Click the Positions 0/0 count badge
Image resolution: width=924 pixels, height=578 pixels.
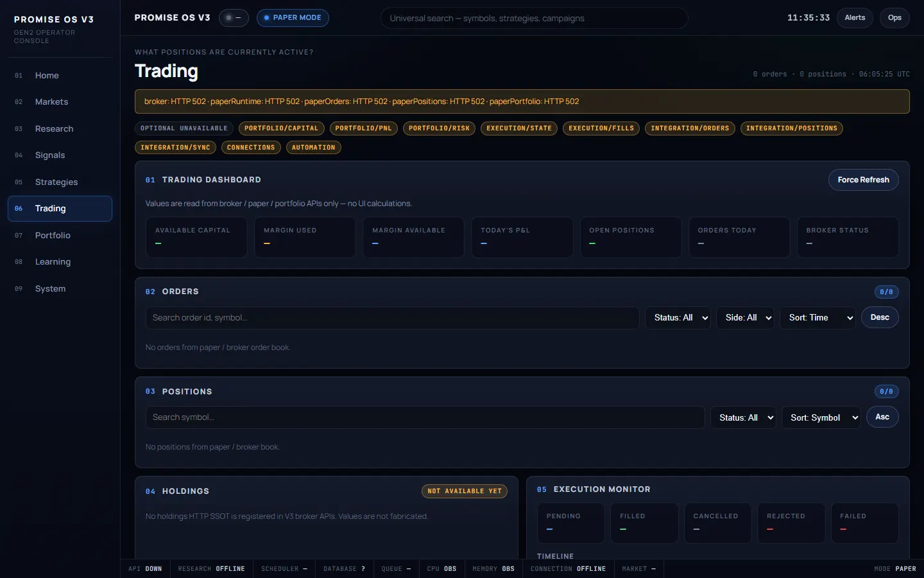[x=886, y=392]
